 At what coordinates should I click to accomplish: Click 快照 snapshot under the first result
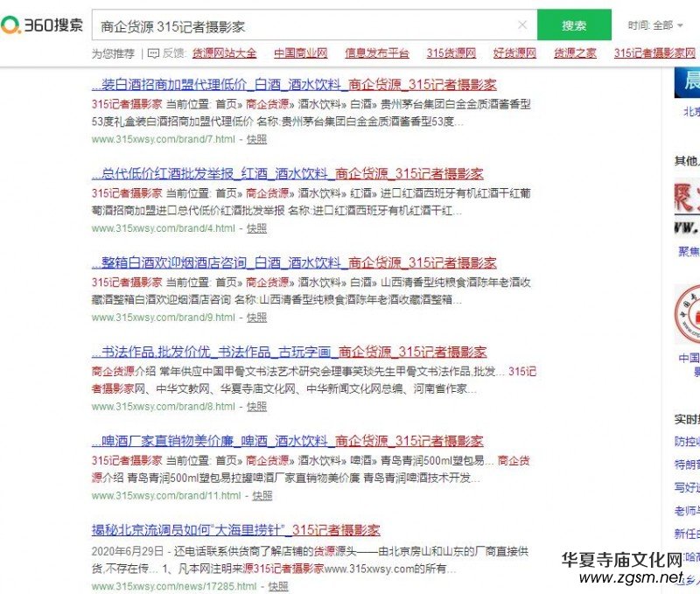coord(255,141)
